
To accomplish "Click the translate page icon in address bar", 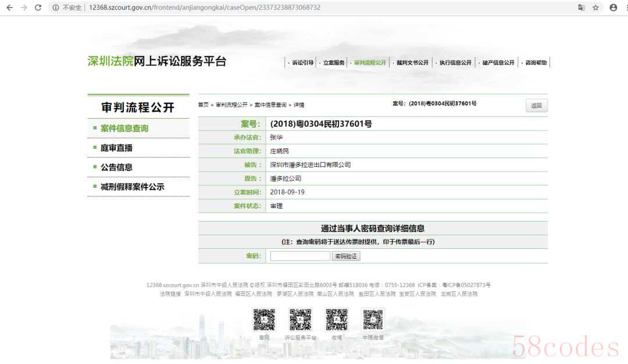I will pyautogui.click(x=581, y=8).
